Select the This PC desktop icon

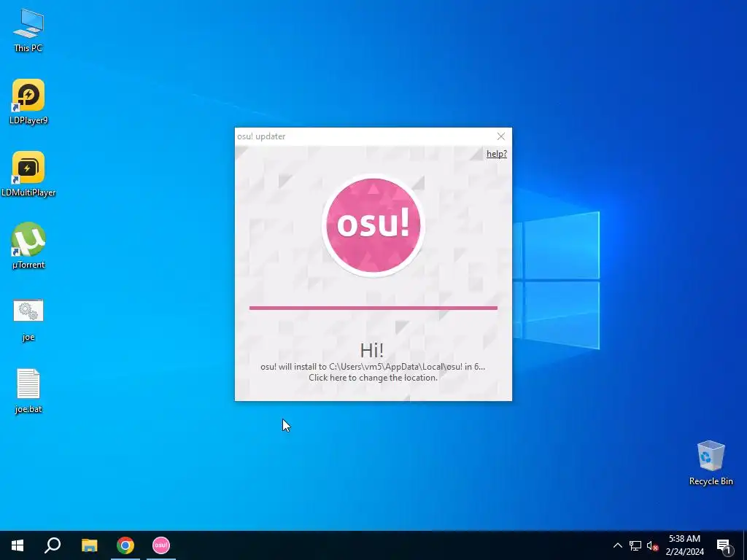(x=28, y=31)
